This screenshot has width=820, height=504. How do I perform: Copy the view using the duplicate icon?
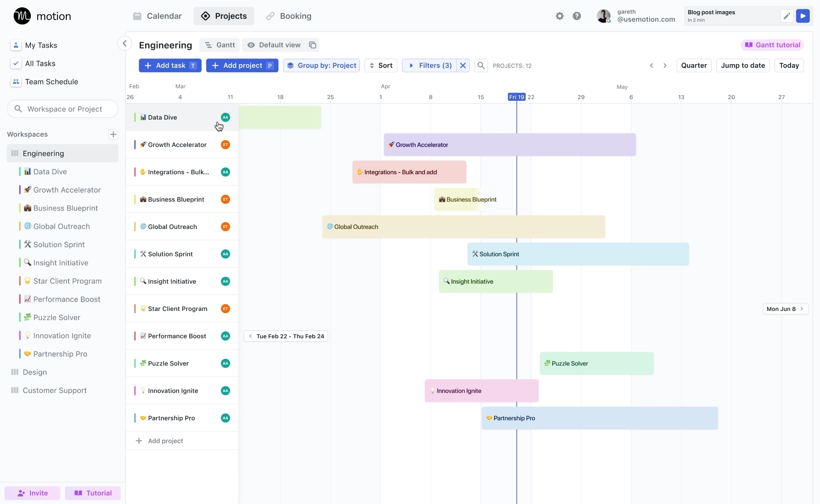point(313,45)
